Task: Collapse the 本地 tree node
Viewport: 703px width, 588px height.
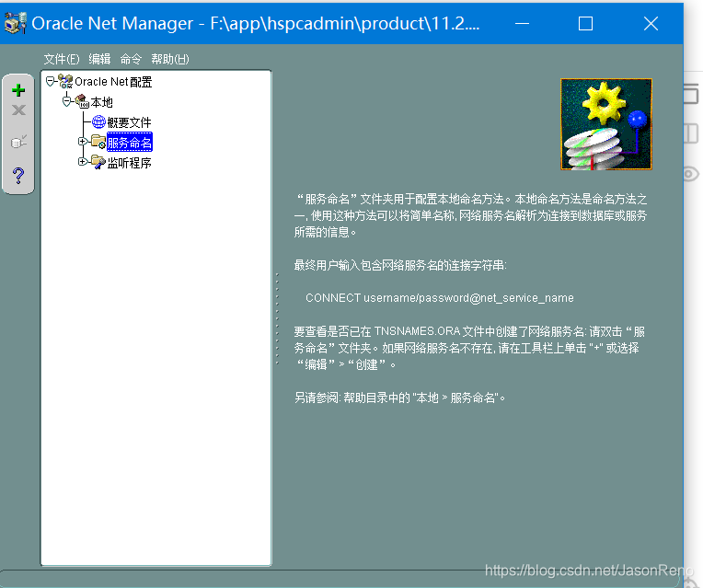Action: (x=67, y=101)
